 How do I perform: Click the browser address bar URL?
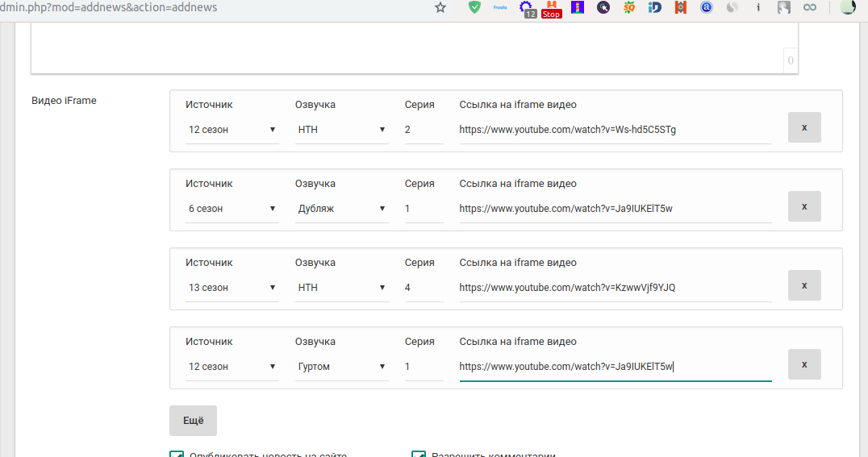point(108,8)
